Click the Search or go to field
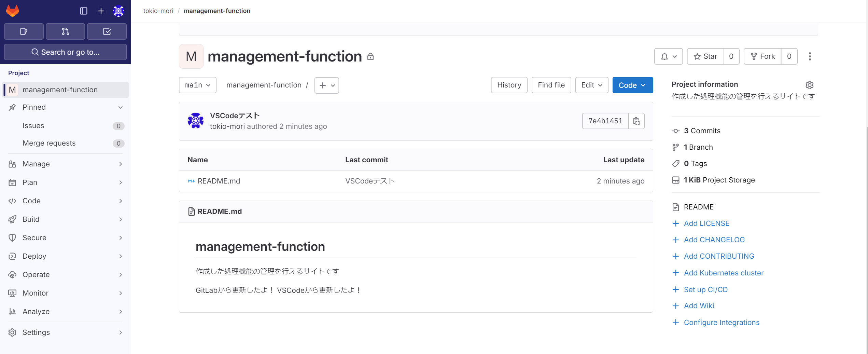Screen dimensions: 868x354 click(65, 52)
